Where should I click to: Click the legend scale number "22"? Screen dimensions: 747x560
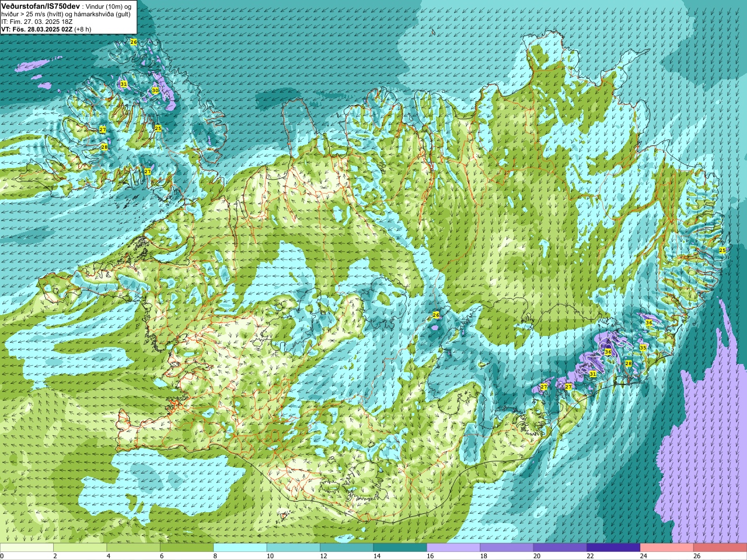tap(590, 556)
